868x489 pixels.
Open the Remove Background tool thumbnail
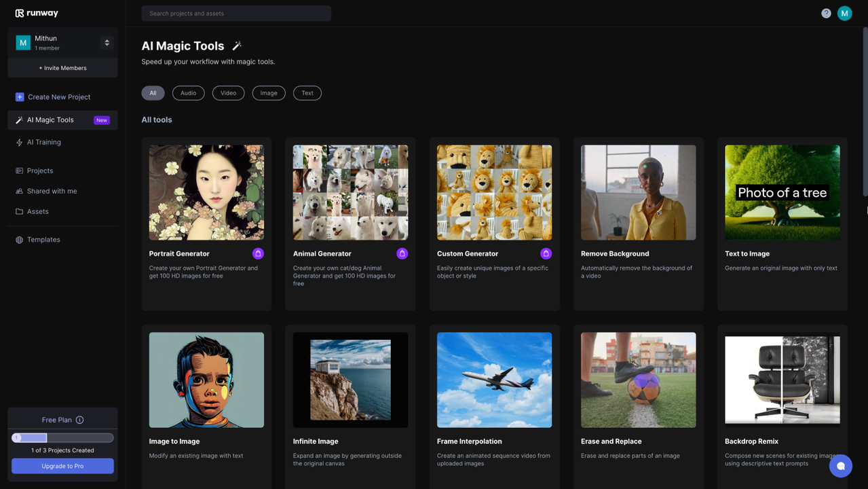[x=638, y=192]
